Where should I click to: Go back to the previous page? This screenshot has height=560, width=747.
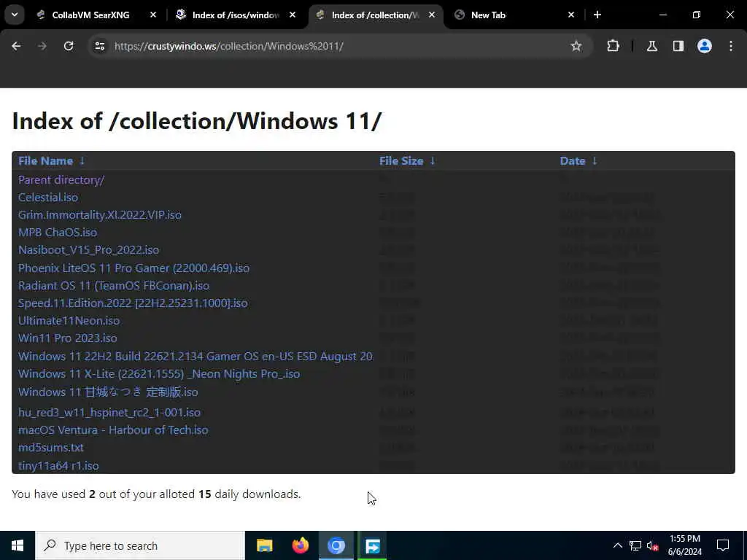[16, 46]
